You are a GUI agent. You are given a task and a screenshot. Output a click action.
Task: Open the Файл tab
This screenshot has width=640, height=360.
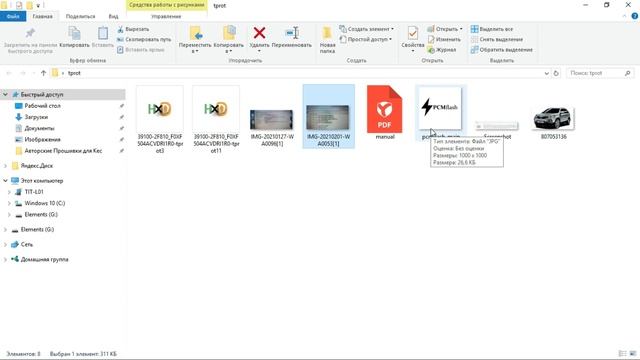(13, 16)
